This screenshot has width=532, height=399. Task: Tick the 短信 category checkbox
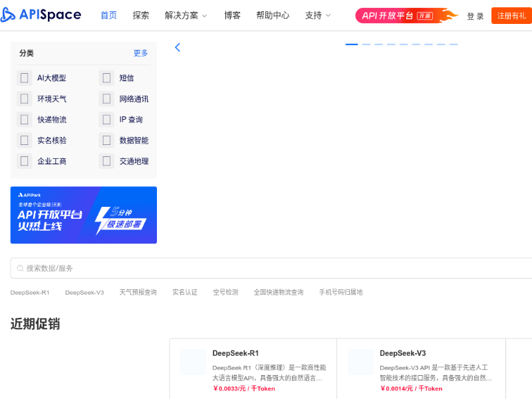point(106,78)
